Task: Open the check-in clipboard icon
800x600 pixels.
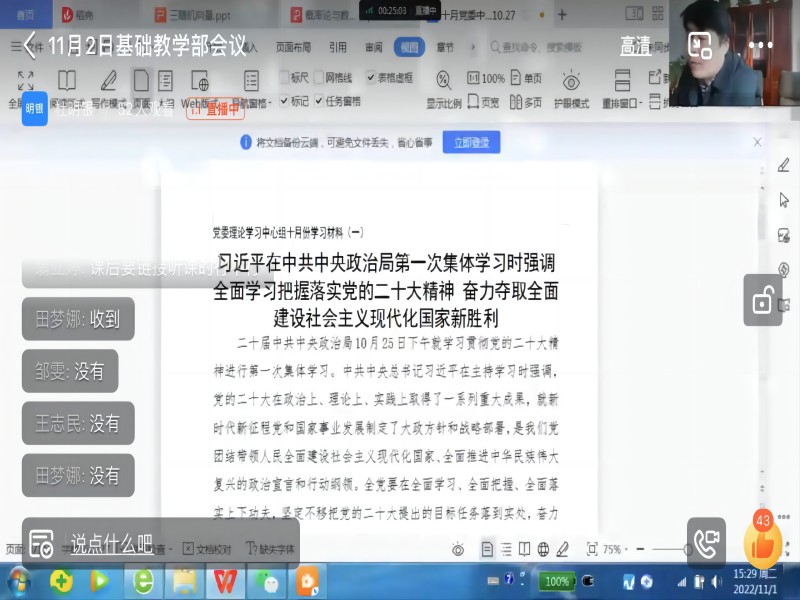Action: tap(41, 543)
